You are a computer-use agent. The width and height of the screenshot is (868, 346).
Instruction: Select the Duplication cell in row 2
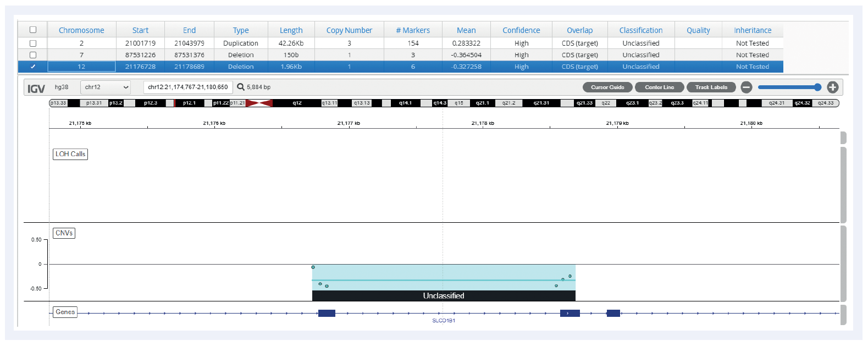point(241,43)
